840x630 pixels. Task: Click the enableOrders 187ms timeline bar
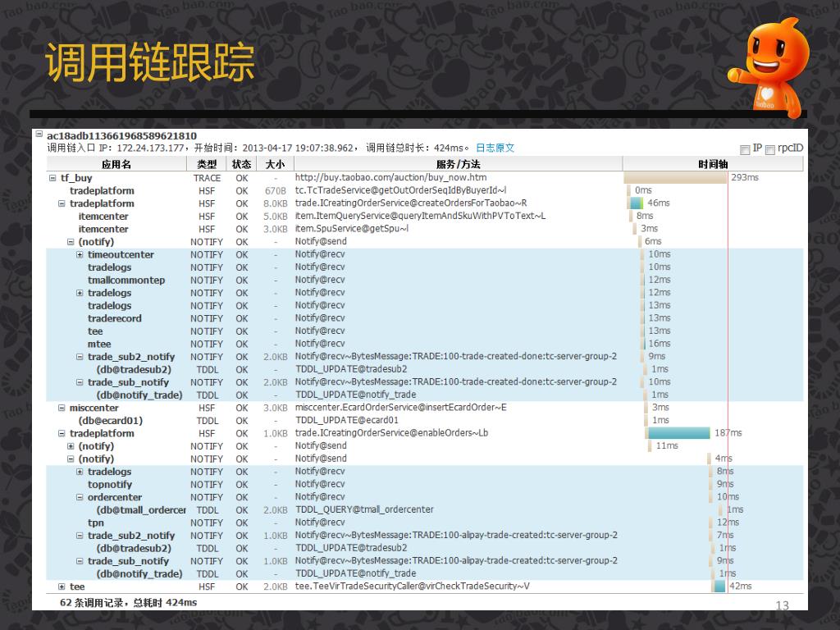678,433
